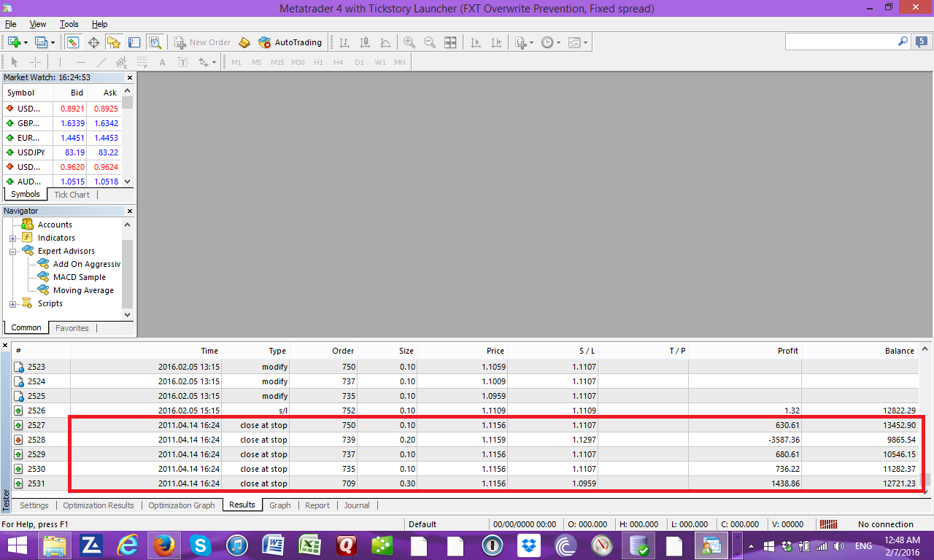Viewport: 934px width, 560px height.
Task: Select the M30 timeframe button
Action: coord(298,62)
